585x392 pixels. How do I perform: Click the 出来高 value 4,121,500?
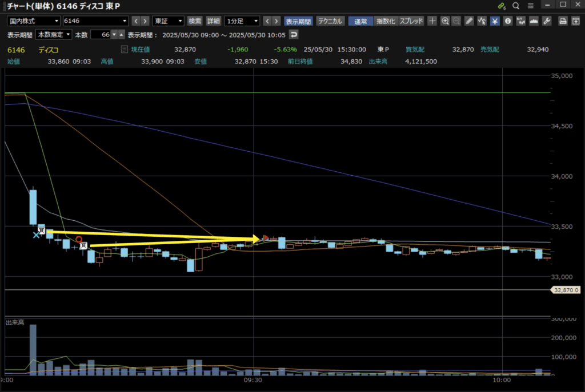pyautogui.click(x=421, y=62)
